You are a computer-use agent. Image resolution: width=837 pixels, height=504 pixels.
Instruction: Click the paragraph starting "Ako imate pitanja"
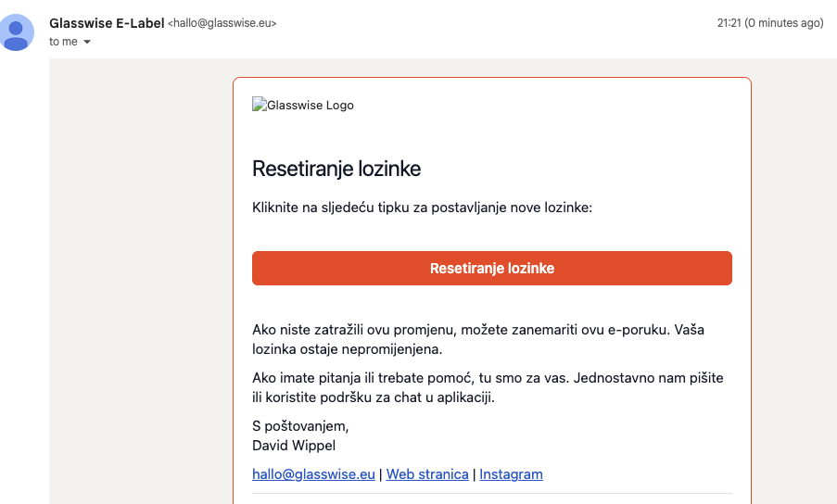click(488, 387)
